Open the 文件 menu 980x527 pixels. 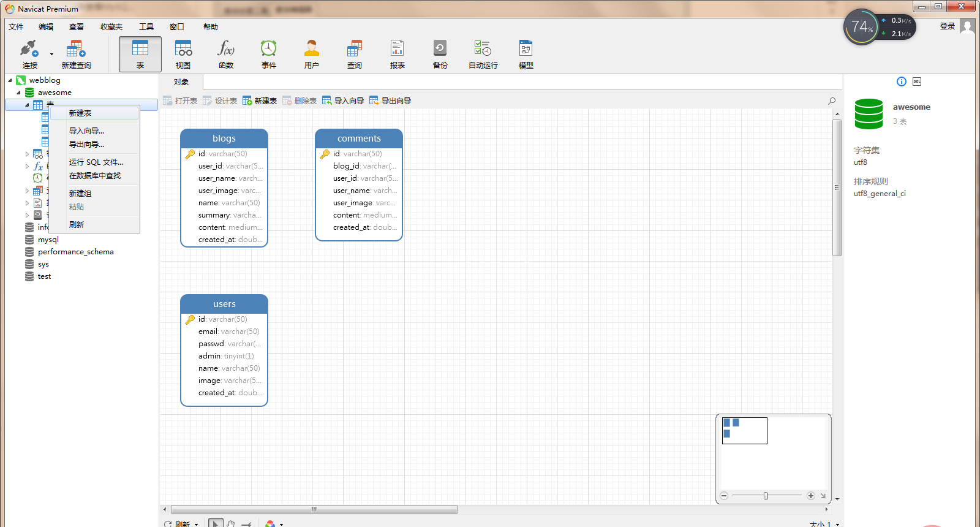pyautogui.click(x=16, y=26)
